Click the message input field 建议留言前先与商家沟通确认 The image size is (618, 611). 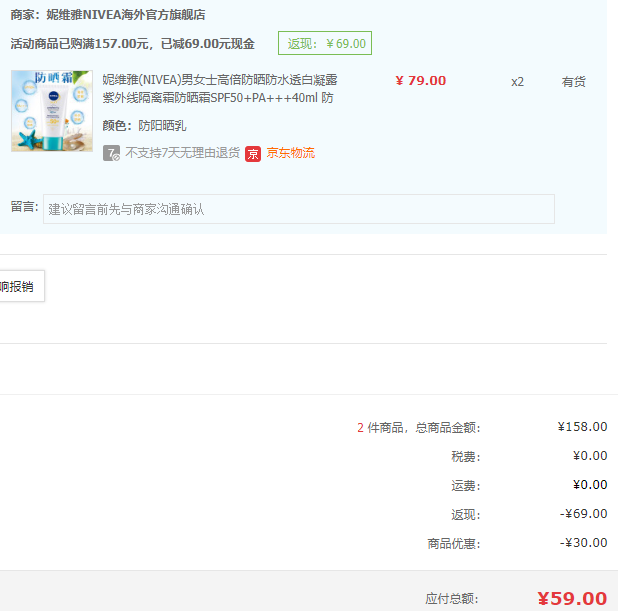(x=299, y=209)
